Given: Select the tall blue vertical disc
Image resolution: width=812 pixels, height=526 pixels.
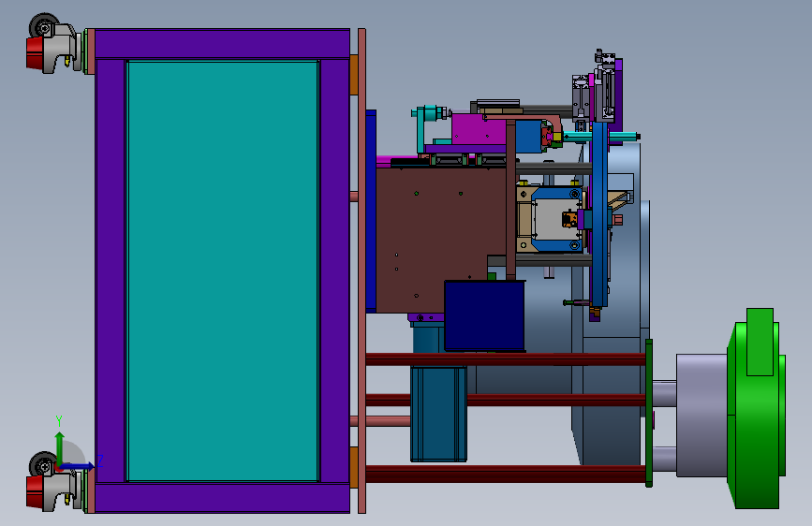Looking at the screenshot, I should coord(599,213).
